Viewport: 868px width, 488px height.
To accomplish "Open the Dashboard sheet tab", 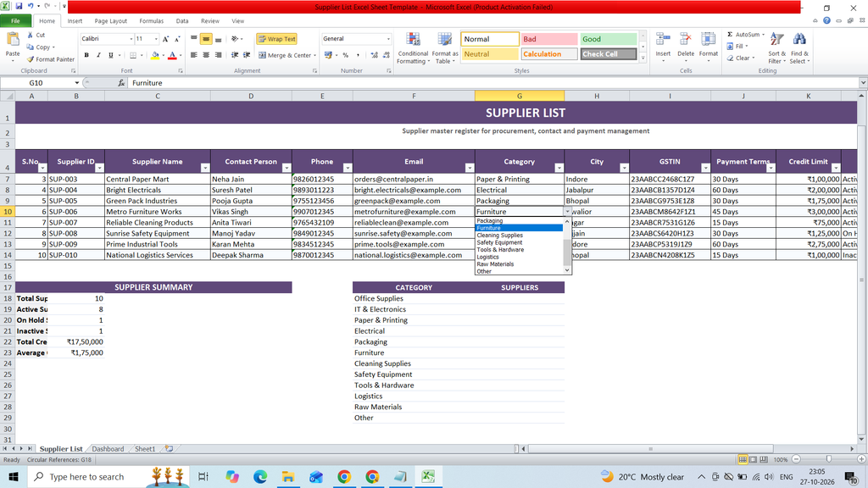I will click(x=108, y=449).
